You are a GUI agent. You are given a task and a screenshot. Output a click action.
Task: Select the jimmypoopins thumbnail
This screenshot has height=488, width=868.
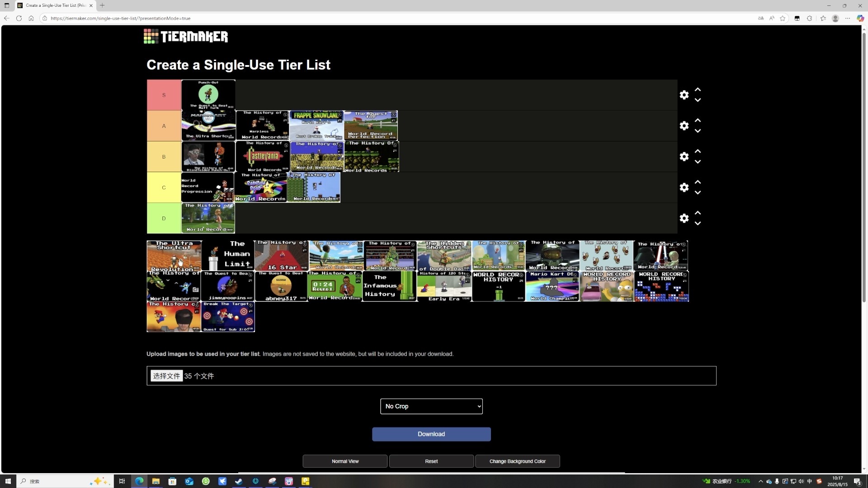(x=227, y=286)
